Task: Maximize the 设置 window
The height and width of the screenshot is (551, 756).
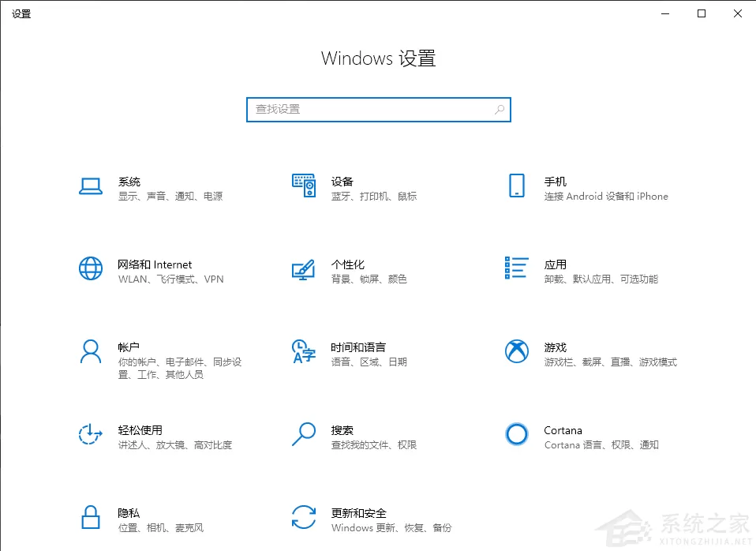Action: click(702, 13)
